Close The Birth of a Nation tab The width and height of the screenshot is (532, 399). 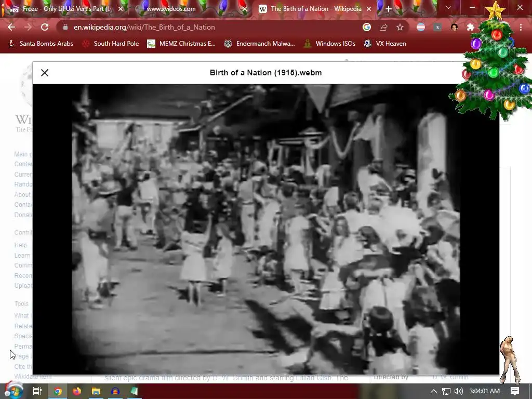point(369,9)
